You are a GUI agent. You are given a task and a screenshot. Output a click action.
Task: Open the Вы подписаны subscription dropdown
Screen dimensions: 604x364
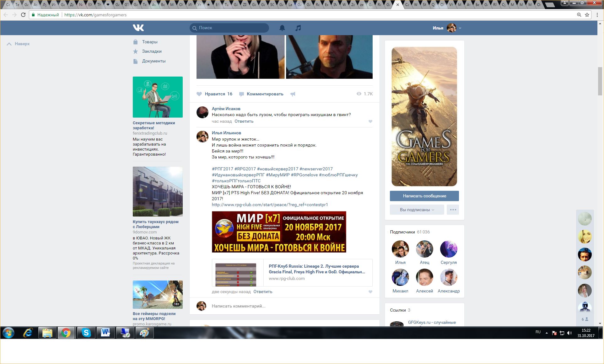click(417, 210)
